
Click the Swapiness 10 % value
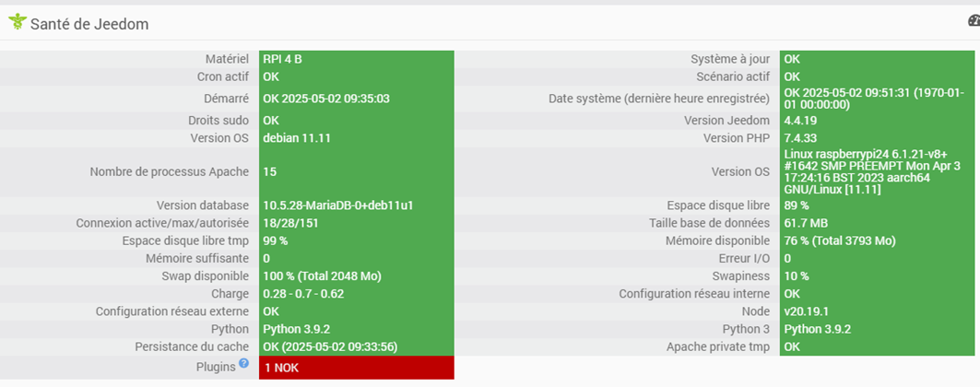(797, 276)
